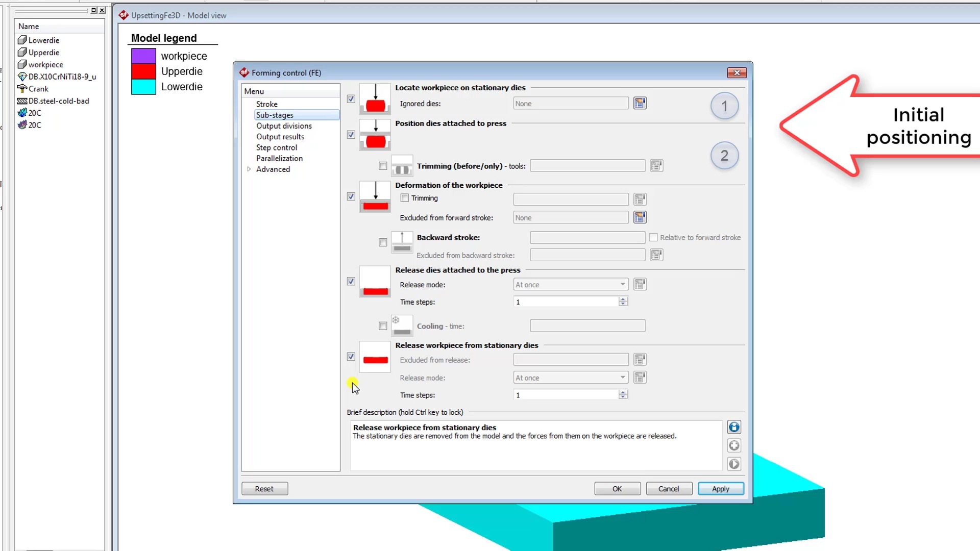This screenshot has height=551, width=980.
Task: Tick the Trimming checkbox under Deformation
Action: tap(405, 198)
